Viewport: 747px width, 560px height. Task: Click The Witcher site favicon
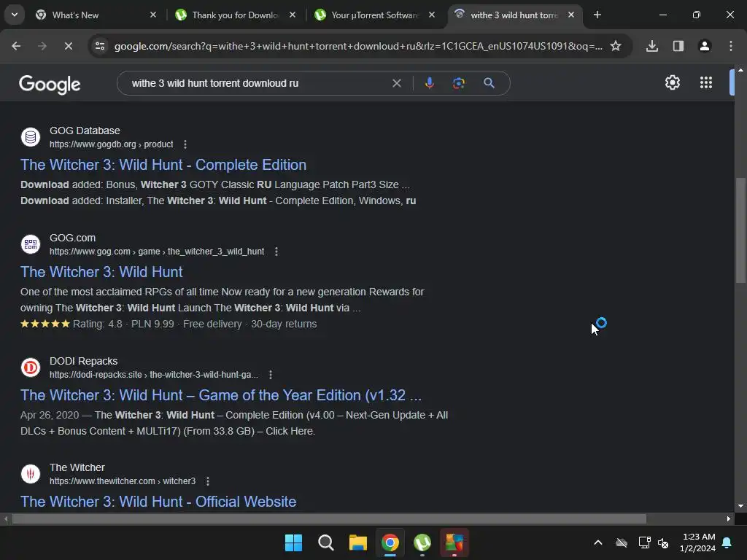coord(31,474)
